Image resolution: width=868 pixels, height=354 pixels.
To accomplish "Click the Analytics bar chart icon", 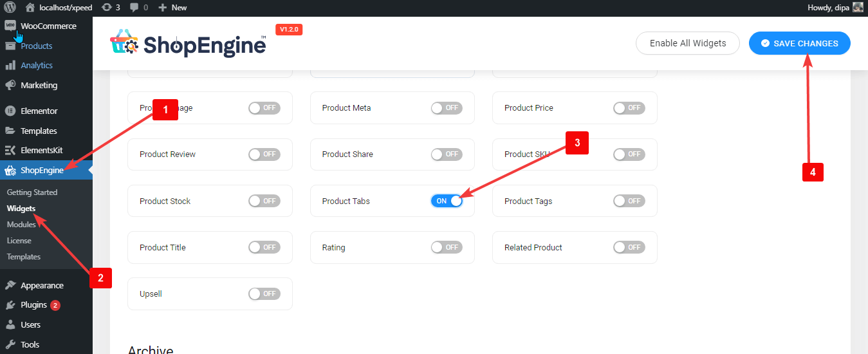I will [x=10, y=65].
